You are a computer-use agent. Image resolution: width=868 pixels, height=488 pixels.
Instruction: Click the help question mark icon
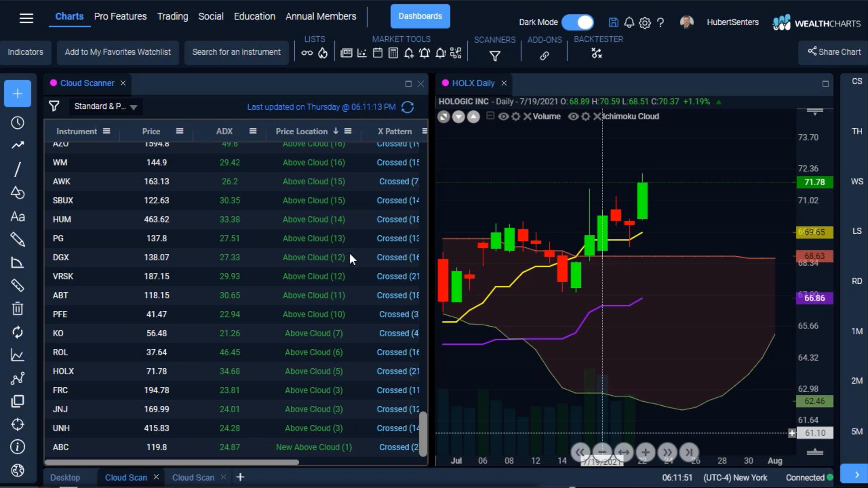[660, 23]
